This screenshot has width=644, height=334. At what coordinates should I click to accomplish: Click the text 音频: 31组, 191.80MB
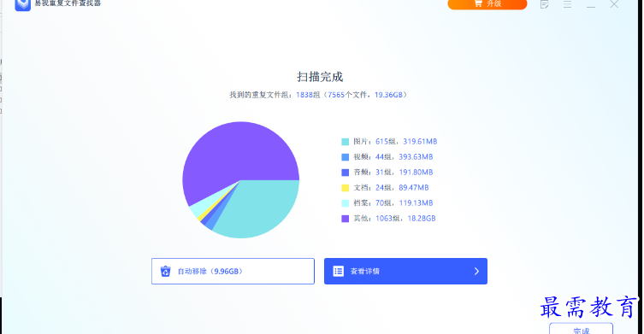(393, 173)
